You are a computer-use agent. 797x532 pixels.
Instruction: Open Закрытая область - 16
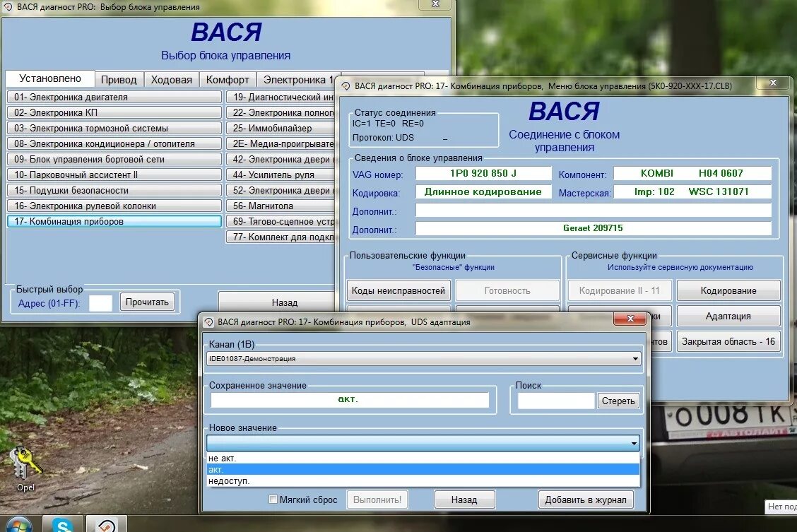coord(728,341)
